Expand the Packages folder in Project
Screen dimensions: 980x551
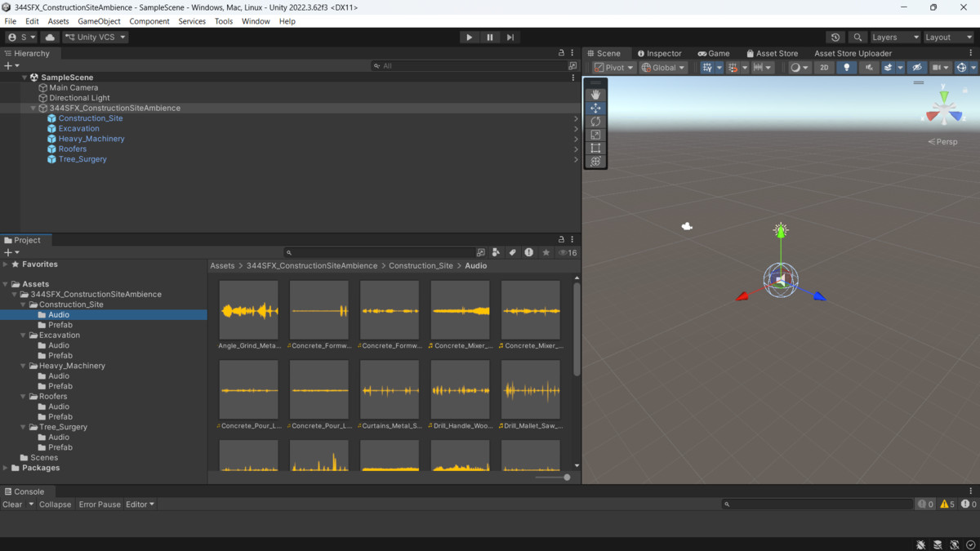(x=6, y=468)
